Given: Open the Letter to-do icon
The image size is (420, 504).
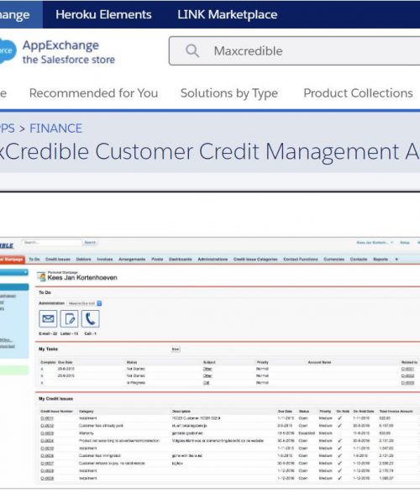Looking at the screenshot, I should [69, 318].
